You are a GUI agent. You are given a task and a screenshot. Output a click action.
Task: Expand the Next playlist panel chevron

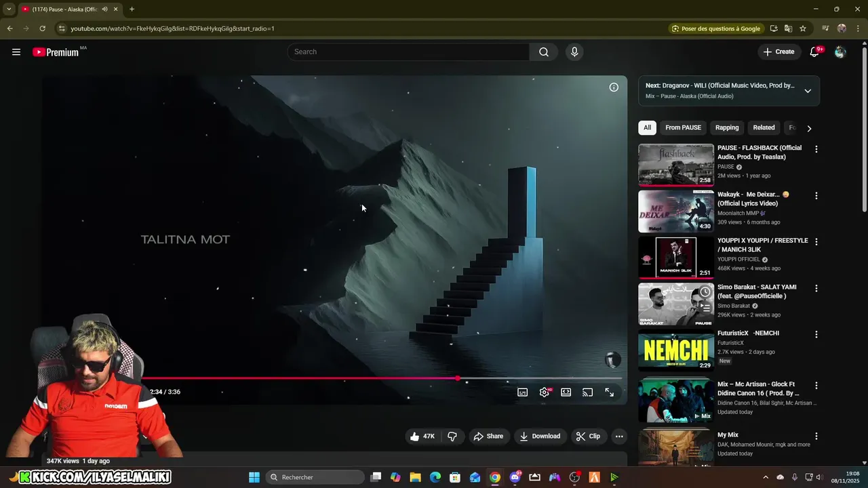(x=808, y=91)
